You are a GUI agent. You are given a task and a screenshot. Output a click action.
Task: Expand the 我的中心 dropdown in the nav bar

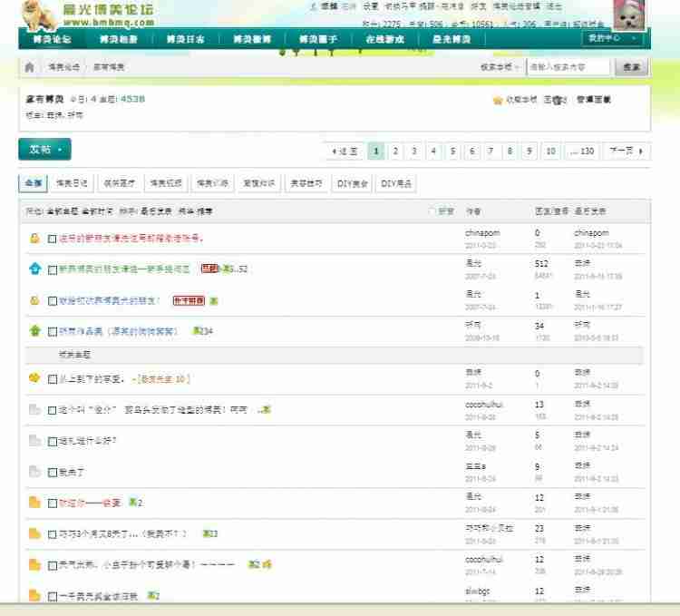[x=613, y=39]
